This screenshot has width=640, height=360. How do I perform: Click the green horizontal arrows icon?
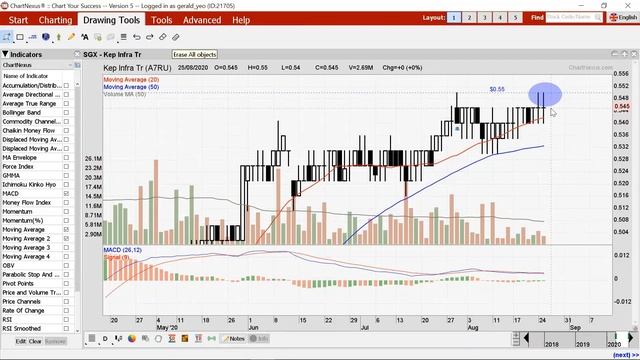(211, 338)
